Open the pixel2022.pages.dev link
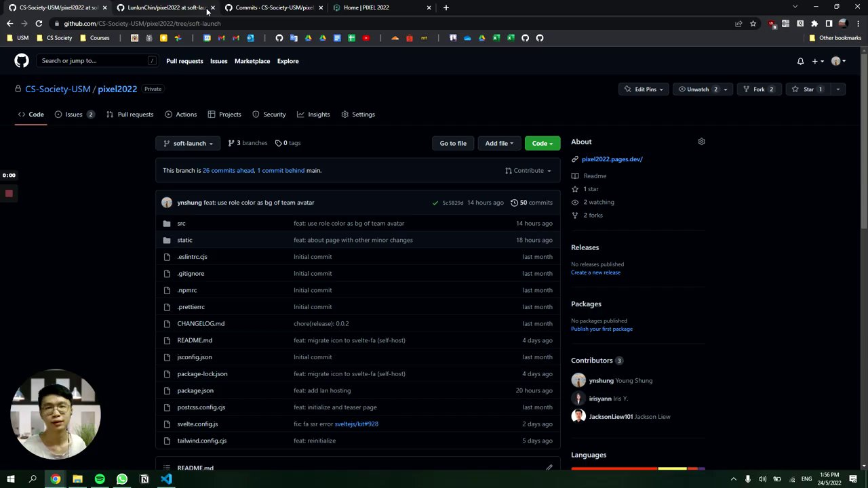The width and height of the screenshot is (868, 488). coord(612,159)
